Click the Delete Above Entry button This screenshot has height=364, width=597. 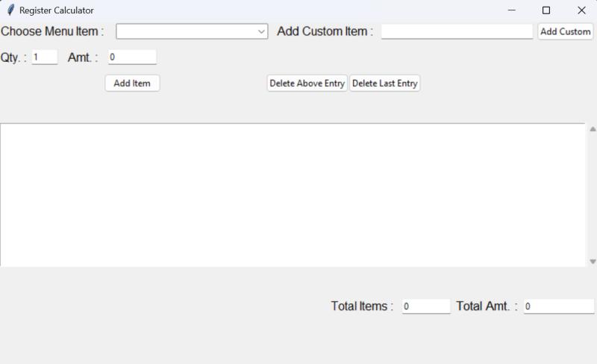pyautogui.click(x=307, y=83)
